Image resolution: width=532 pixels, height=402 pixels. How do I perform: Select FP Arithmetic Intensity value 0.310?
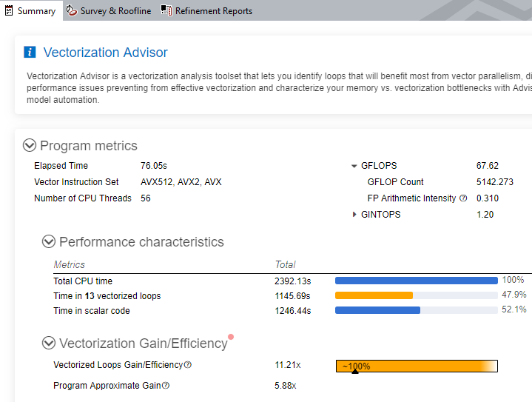point(488,198)
